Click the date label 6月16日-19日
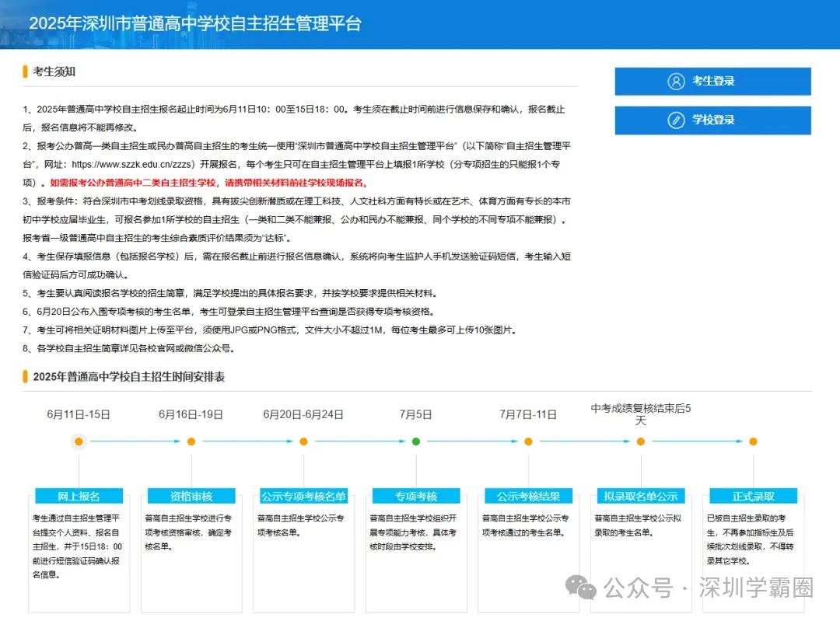Image resolution: width=840 pixels, height=621 pixels. point(191,414)
